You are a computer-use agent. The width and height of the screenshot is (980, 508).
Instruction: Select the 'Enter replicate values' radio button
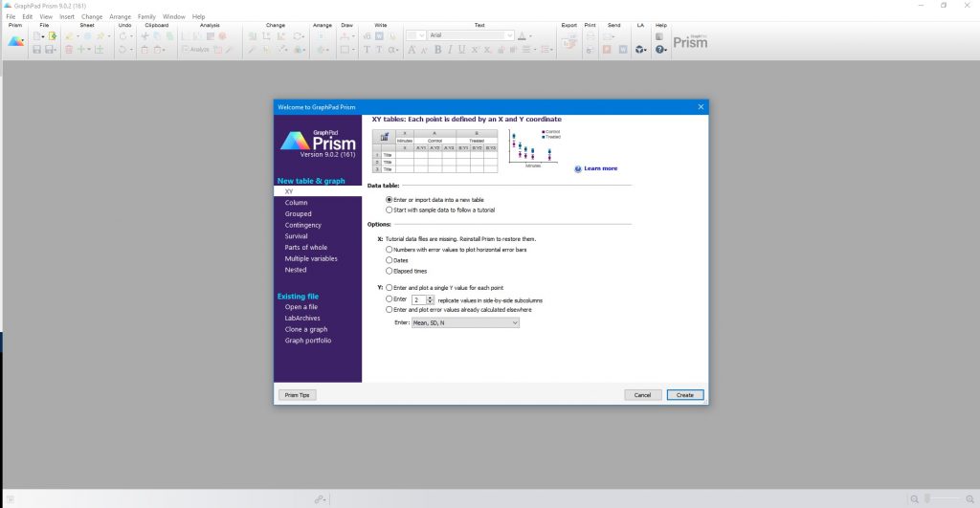click(390, 299)
